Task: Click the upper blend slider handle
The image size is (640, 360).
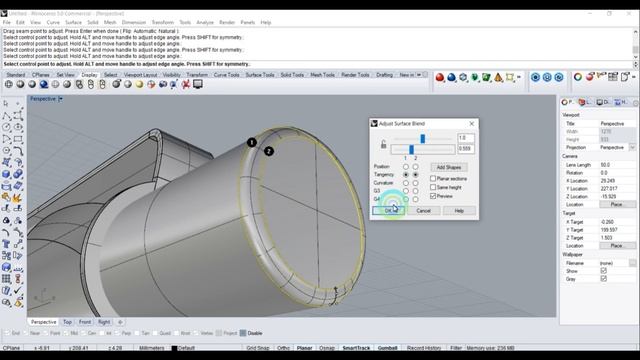Action: point(423,139)
